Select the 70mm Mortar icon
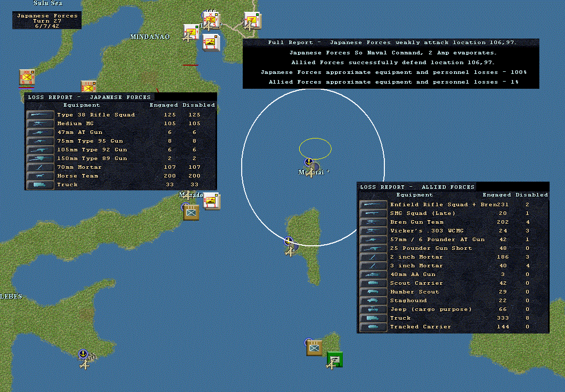Image resolution: width=565 pixels, height=392 pixels. click(41, 167)
